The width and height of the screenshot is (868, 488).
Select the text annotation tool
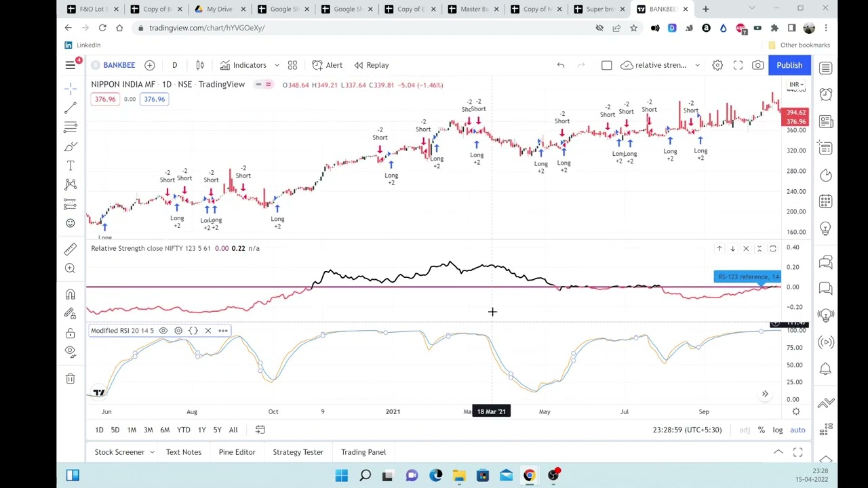(x=71, y=165)
